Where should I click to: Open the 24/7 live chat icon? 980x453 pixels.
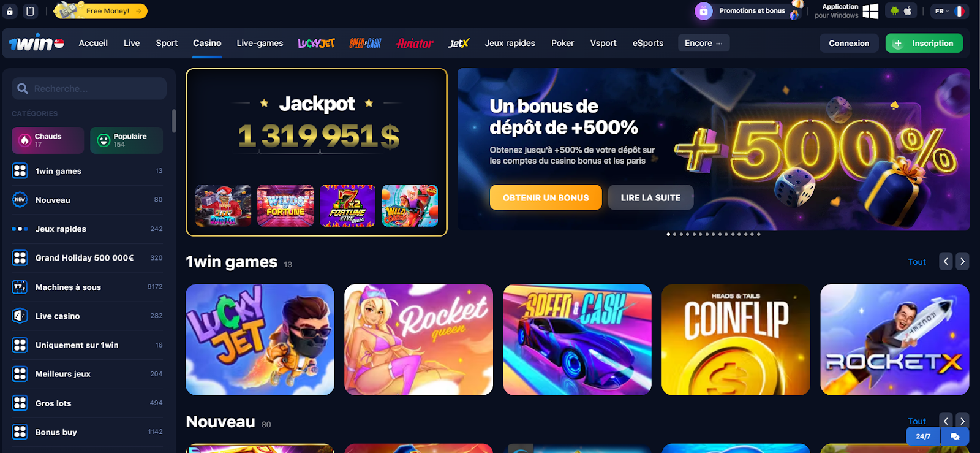(x=954, y=436)
